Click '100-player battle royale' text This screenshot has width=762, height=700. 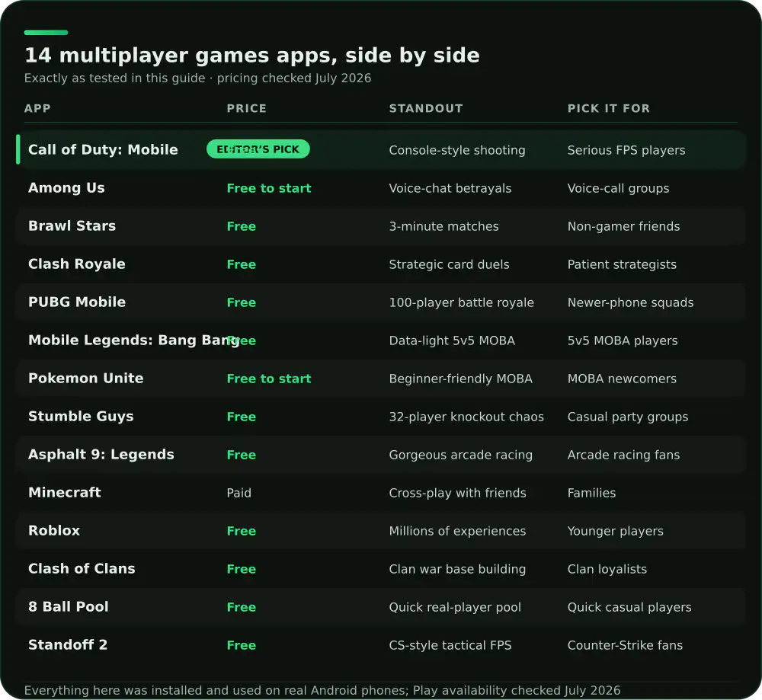tap(461, 302)
